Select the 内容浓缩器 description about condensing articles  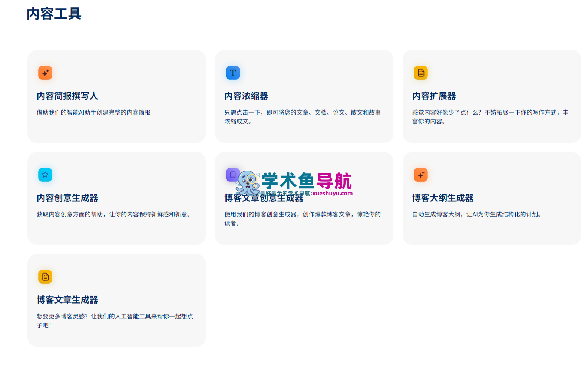coord(303,117)
